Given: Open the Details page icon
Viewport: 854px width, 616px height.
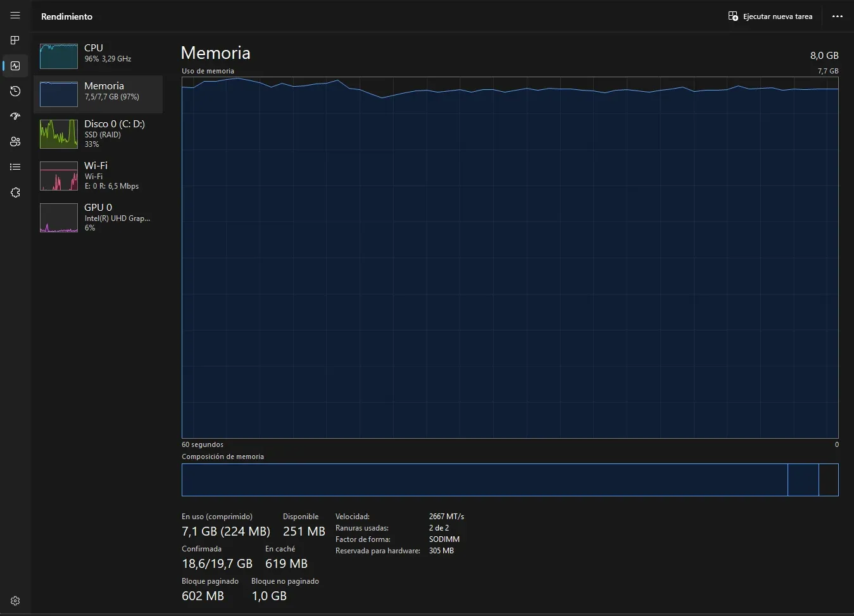Looking at the screenshot, I should click(15, 167).
